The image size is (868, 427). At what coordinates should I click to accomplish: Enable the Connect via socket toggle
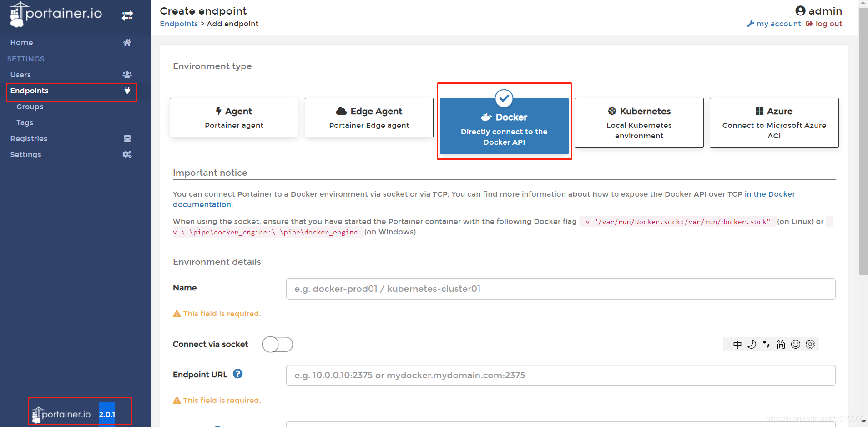[x=278, y=345]
